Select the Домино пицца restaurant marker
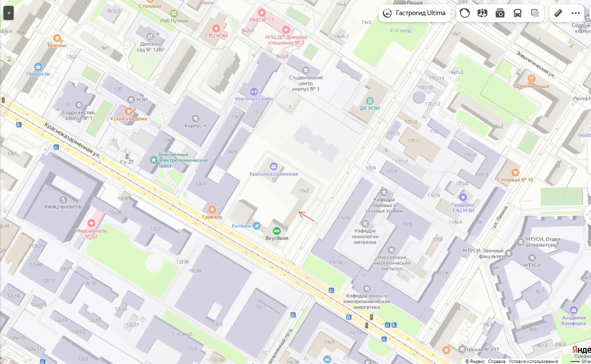The image size is (591, 364). point(532,78)
